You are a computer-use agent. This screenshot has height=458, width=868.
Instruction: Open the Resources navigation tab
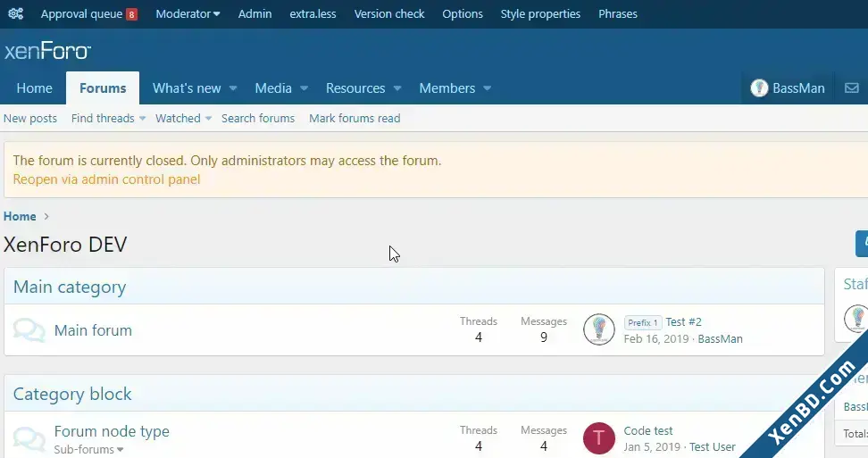pyautogui.click(x=355, y=88)
